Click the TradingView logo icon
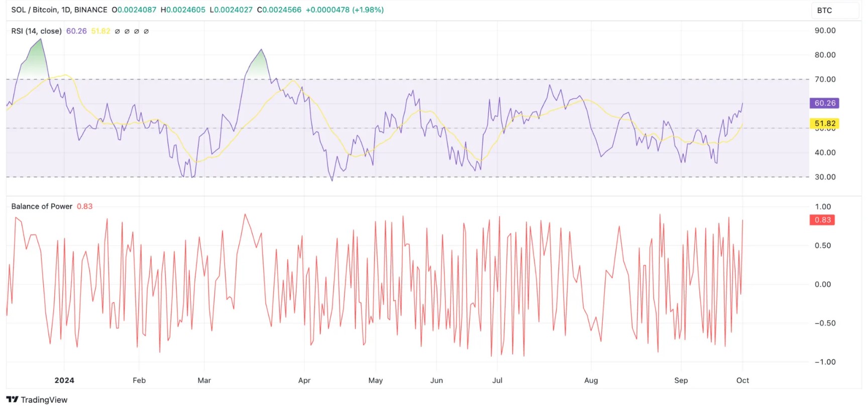Image resolution: width=868 pixels, height=410 pixels. click(12, 399)
